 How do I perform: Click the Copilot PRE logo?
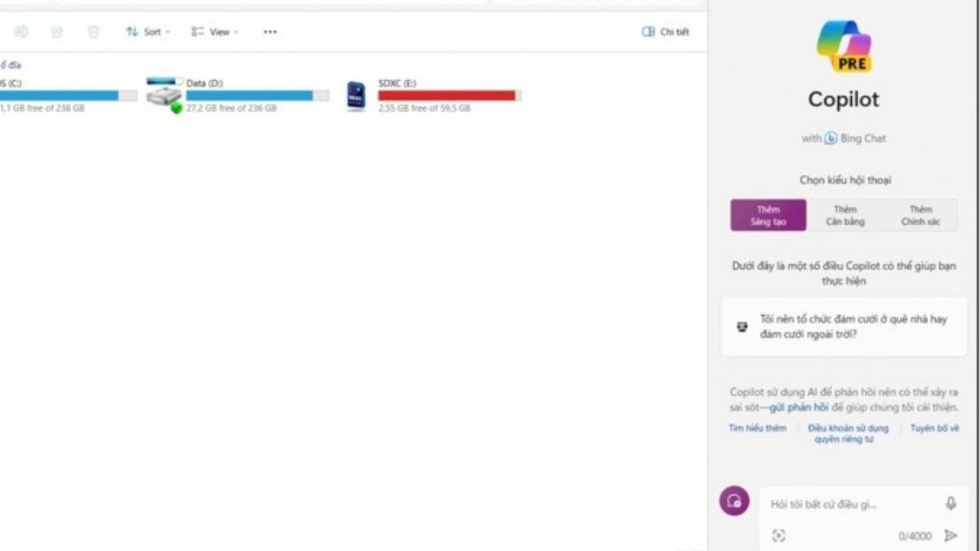pos(844,45)
